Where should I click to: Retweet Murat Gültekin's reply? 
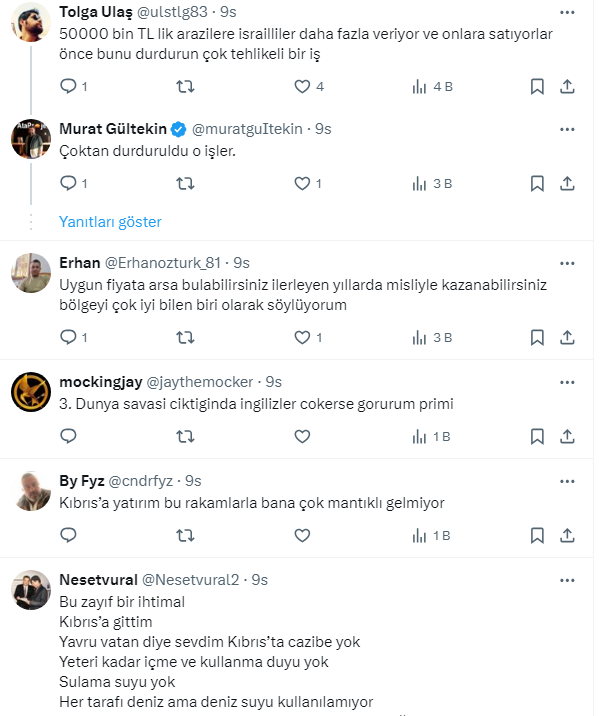click(185, 183)
